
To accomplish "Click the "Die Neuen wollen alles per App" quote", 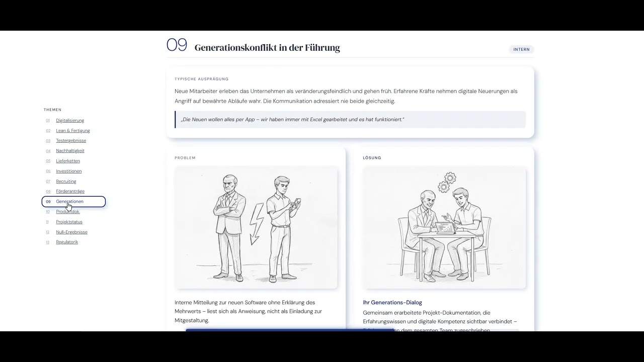I will pos(350,120).
